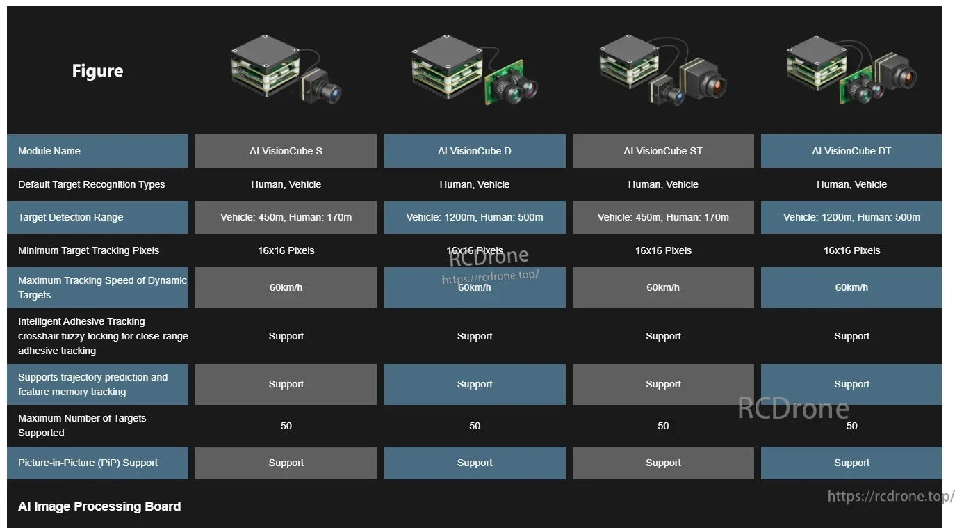
Task: Click the Default Target Recognition Types label
Action: (x=92, y=184)
